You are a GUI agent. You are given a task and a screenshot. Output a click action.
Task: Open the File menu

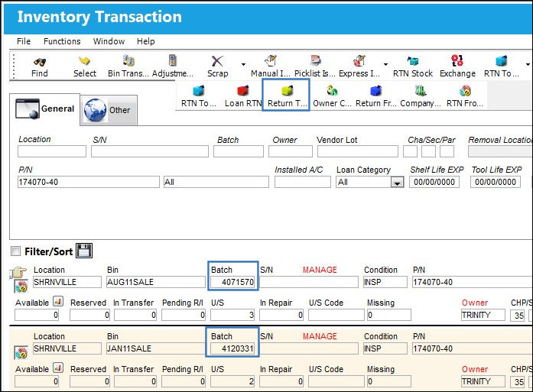[x=24, y=41]
